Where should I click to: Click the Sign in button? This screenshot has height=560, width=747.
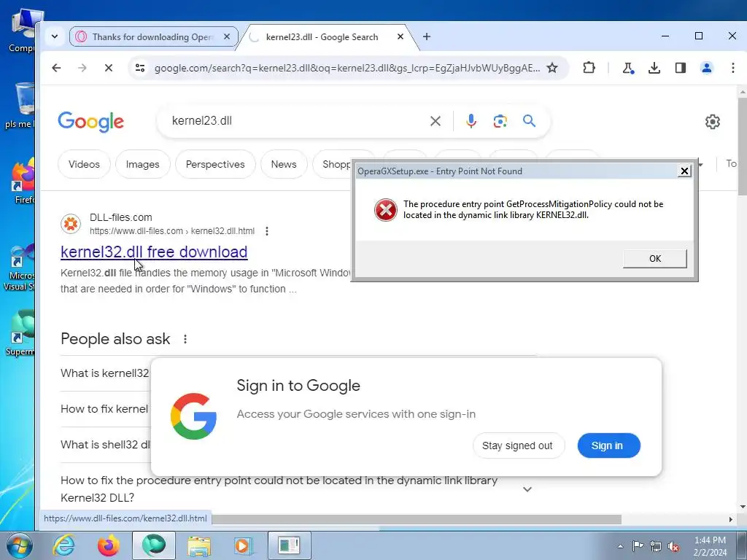(x=608, y=446)
